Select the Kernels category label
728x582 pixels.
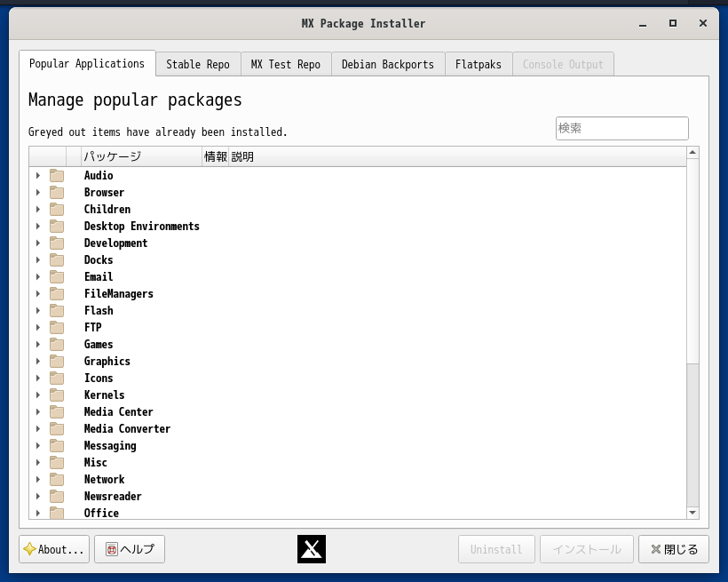pos(105,395)
